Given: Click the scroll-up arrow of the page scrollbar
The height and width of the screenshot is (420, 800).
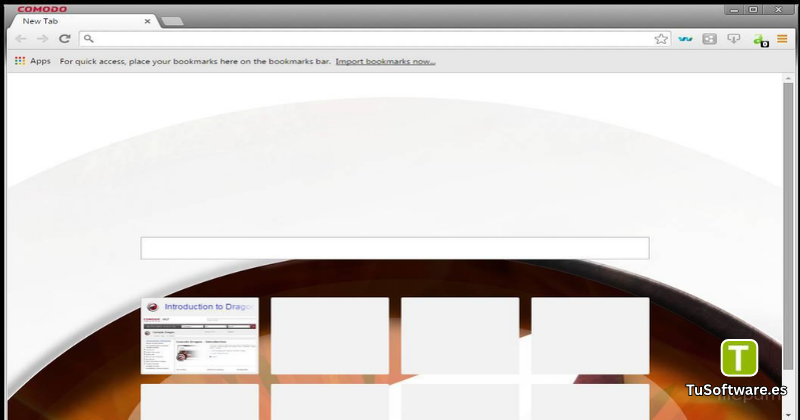Looking at the screenshot, I should [x=788, y=78].
